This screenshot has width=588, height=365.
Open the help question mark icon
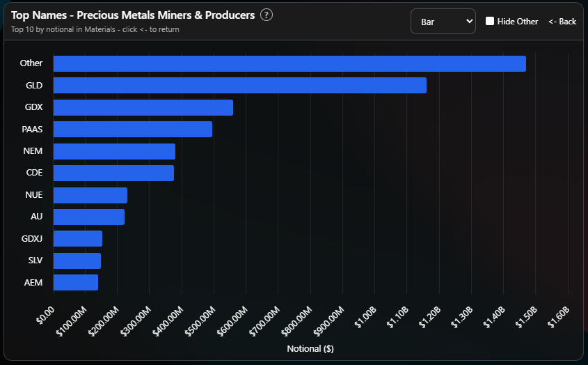coord(267,15)
